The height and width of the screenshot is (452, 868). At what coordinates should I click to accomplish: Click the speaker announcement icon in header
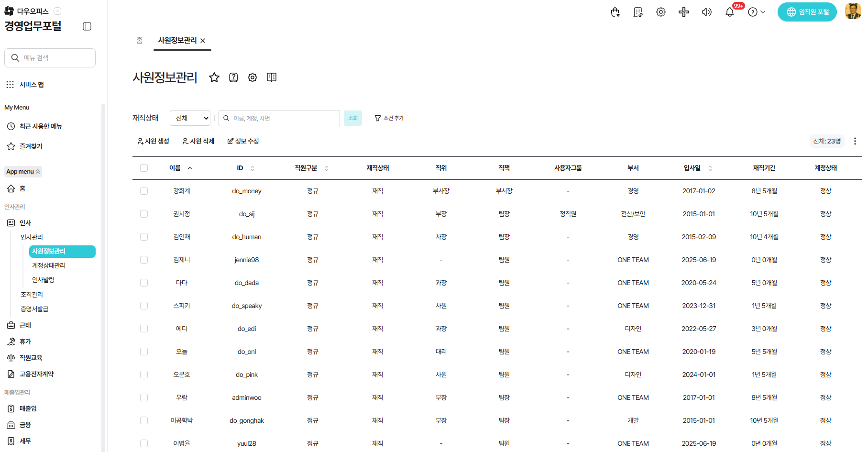click(707, 12)
